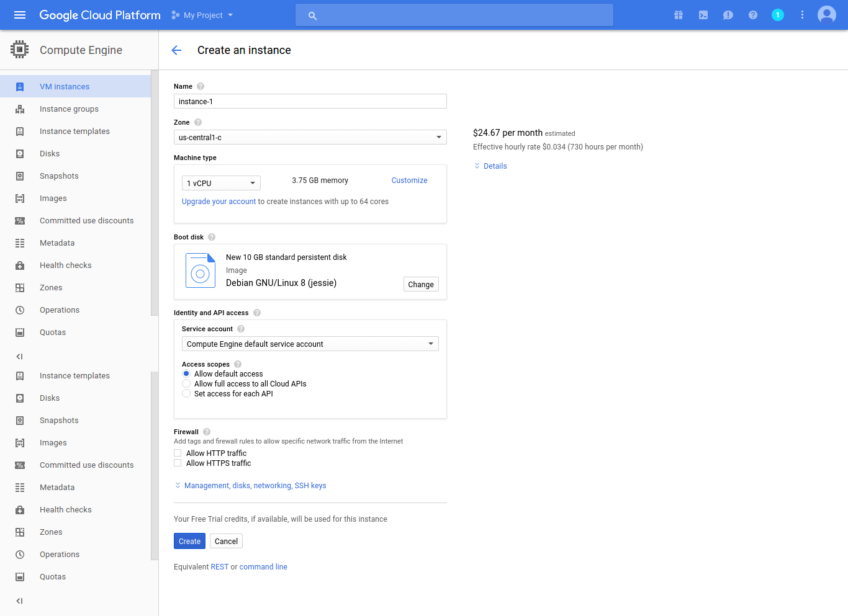The height and width of the screenshot is (616, 848).
Task: Click the My Project dots icon
Action: (x=176, y=15)
